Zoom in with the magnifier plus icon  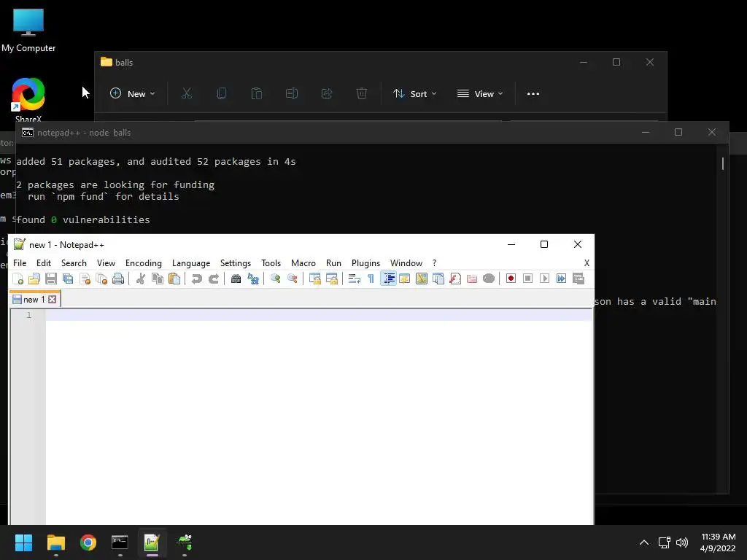275,279
